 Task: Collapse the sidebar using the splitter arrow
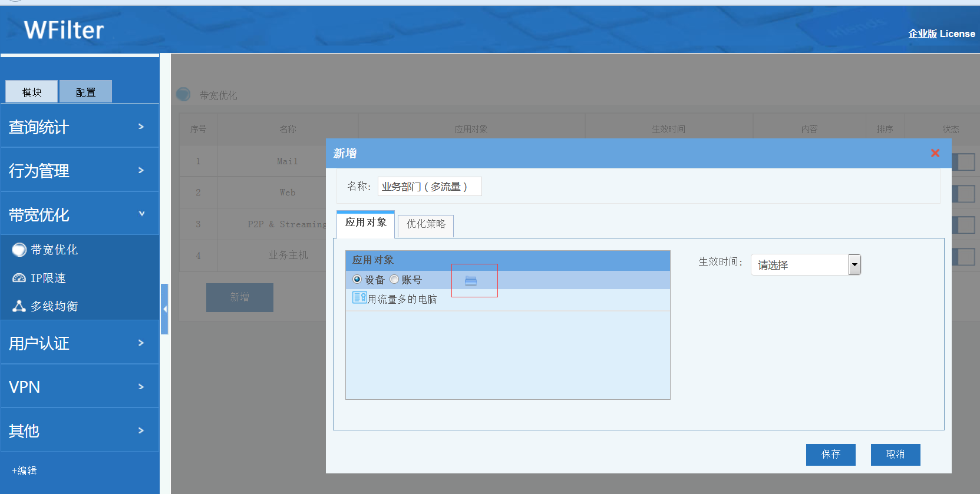[x=165, y=309]
